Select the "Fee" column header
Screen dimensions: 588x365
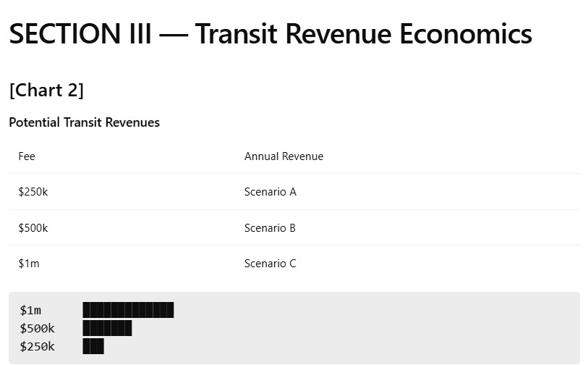(x=27, y=156)
